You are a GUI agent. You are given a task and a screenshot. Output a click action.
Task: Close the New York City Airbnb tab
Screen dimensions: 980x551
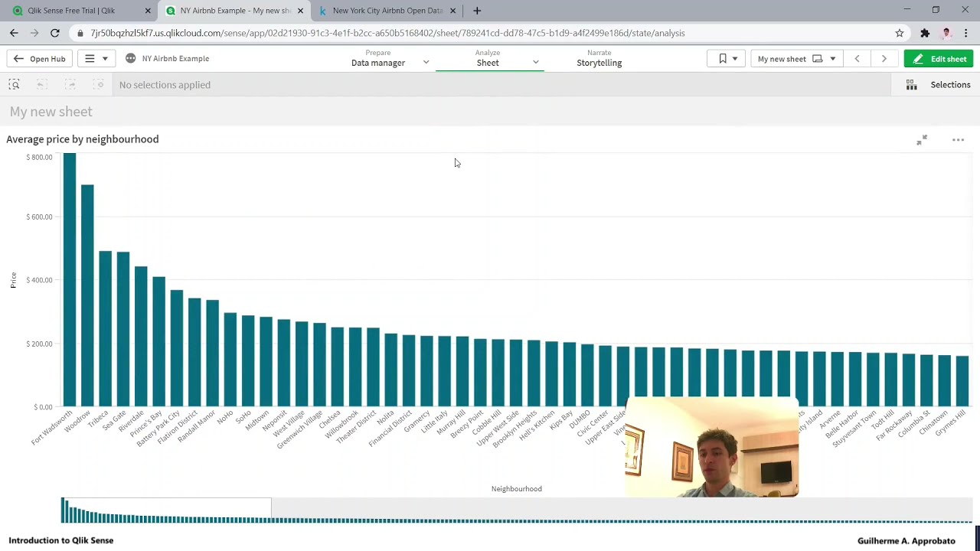[x=452, y=11]
